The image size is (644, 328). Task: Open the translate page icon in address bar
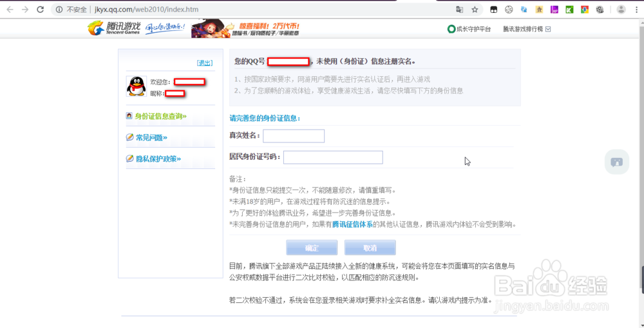point(459,10)
